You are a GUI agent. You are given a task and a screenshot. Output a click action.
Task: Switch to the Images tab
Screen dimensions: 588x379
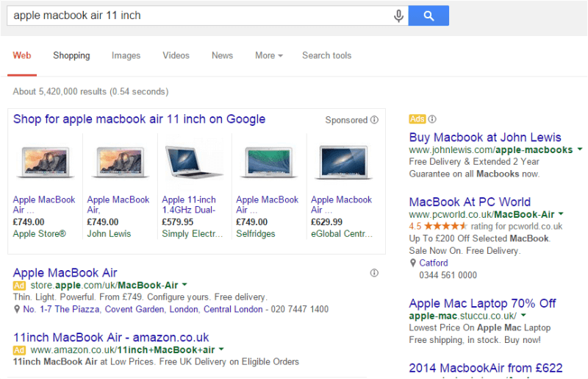click(x=126, y=56)
